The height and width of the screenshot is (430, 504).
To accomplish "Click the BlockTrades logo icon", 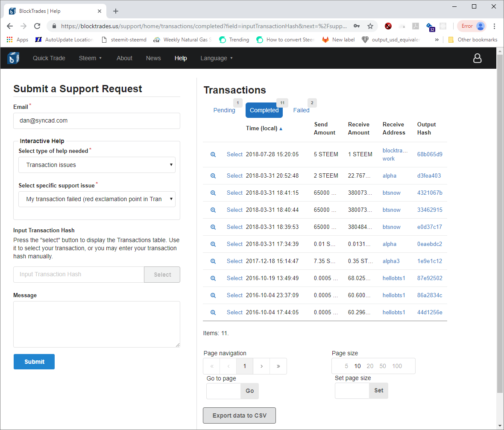I will (x=13, y=58).
